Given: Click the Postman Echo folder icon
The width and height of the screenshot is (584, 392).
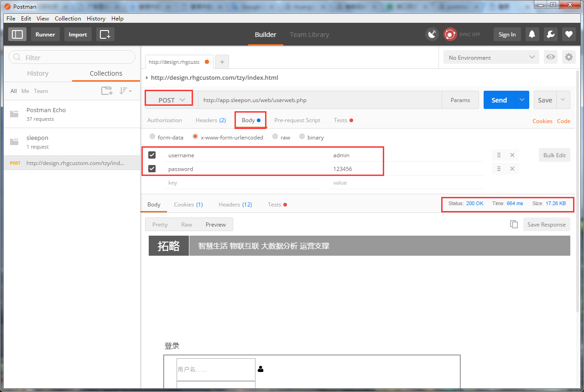Looking at the screenshot, I should click(x=15, y=114).
